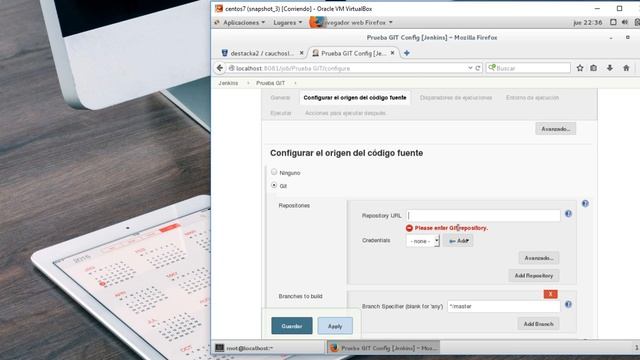Open a new tab with the plus icon
The height and width of the screenshot is (360, 640).
[x=407, y=53]
